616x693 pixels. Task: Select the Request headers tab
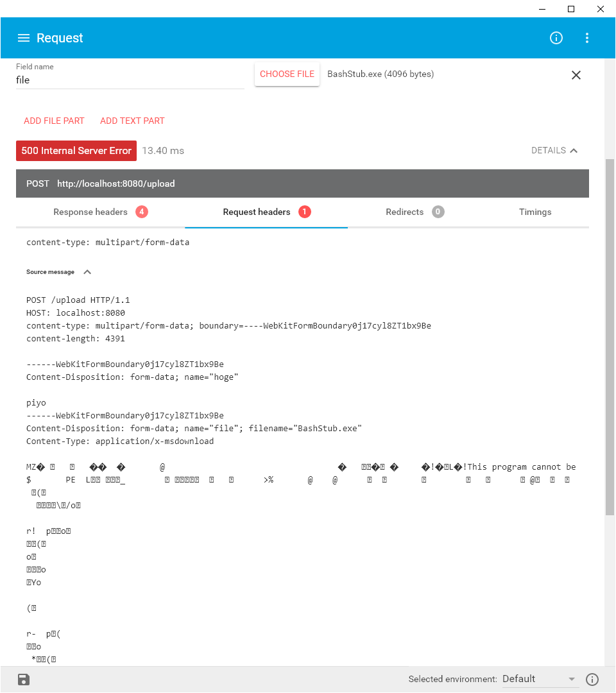257,212
